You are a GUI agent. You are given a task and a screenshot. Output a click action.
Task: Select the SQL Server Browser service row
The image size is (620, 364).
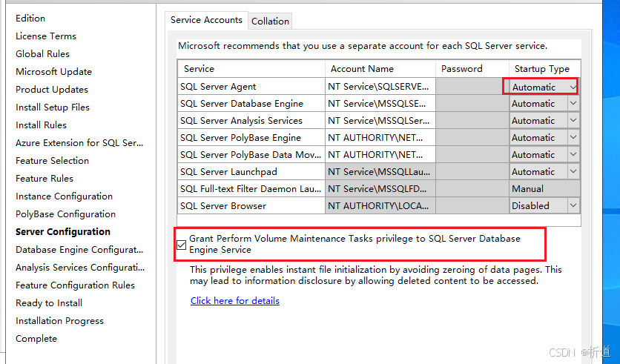pos(222,205)
